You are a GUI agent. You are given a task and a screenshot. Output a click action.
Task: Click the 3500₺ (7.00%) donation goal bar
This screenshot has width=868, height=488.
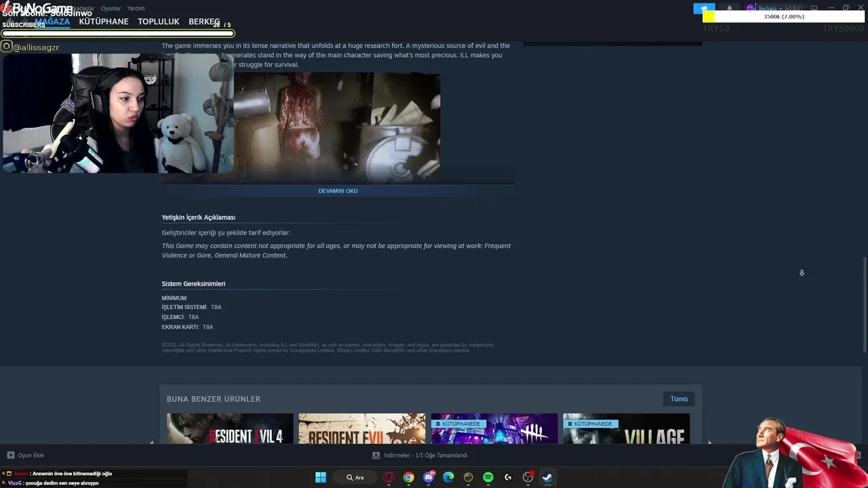pyautogui.click(x=783, y=16)
